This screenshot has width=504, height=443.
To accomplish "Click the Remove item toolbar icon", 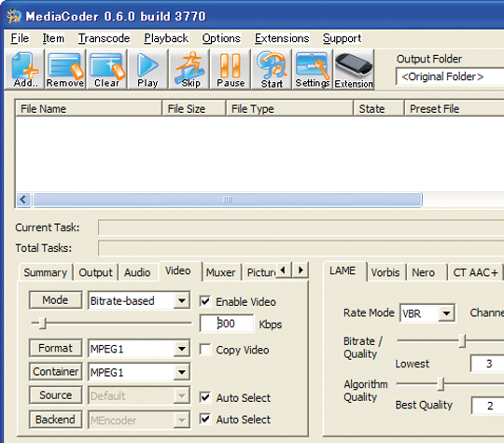I will 65,69.
